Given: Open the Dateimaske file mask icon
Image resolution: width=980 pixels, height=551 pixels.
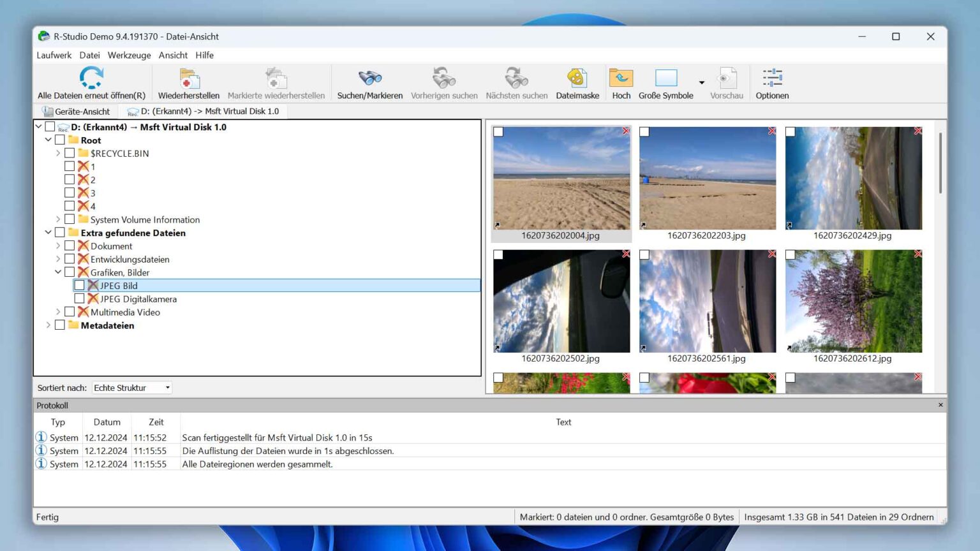Looking at the screenshot, I should tap(577, 79).
